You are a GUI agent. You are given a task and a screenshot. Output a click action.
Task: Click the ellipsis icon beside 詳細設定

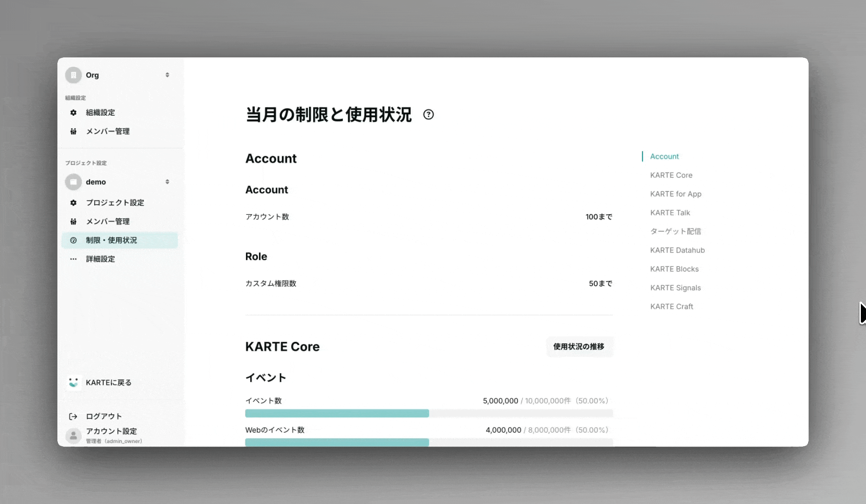point(73,259)
